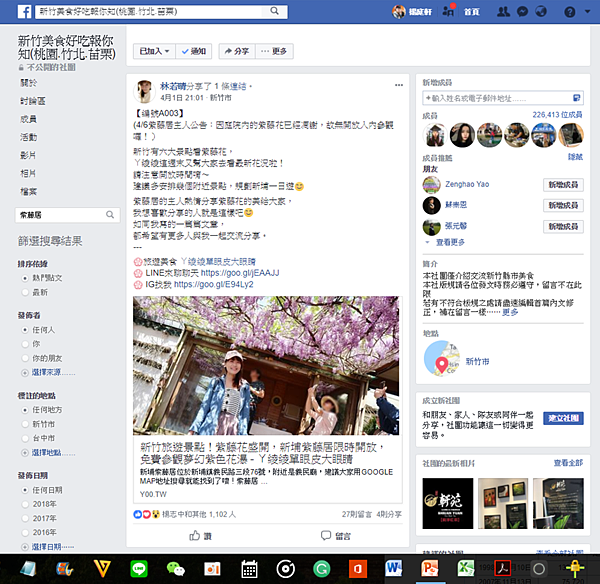Open WeChat in the taskbar
Viewport: 600px width, 584px height.
[x=176, y=569]
